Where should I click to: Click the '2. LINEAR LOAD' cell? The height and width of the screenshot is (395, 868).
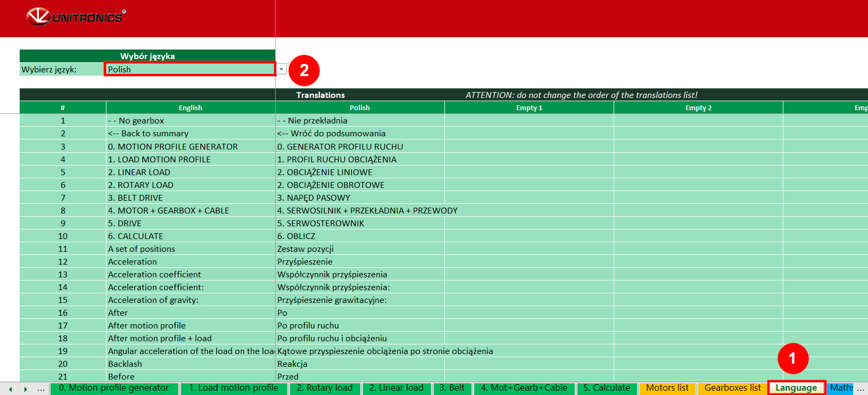[x=191, y=172]
